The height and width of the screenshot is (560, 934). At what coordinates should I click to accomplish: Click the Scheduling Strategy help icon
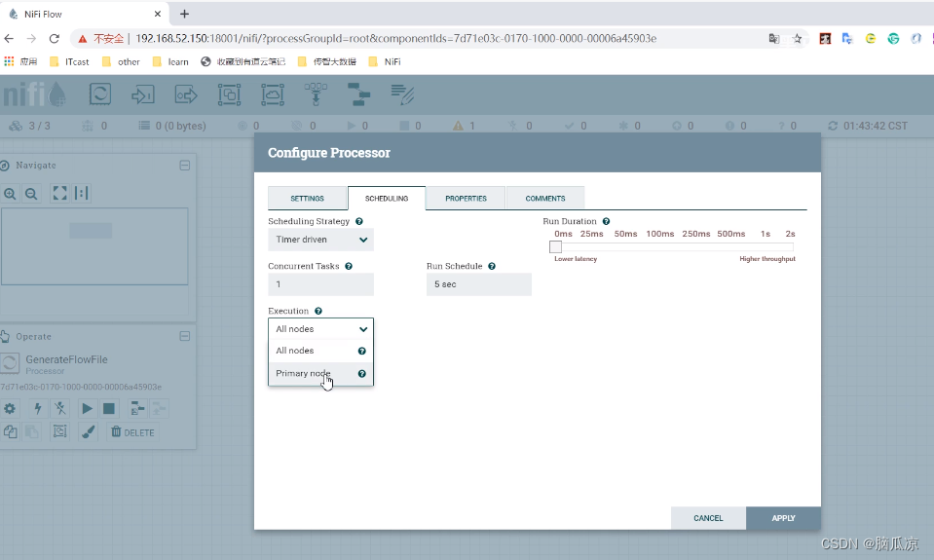point(359,221)
